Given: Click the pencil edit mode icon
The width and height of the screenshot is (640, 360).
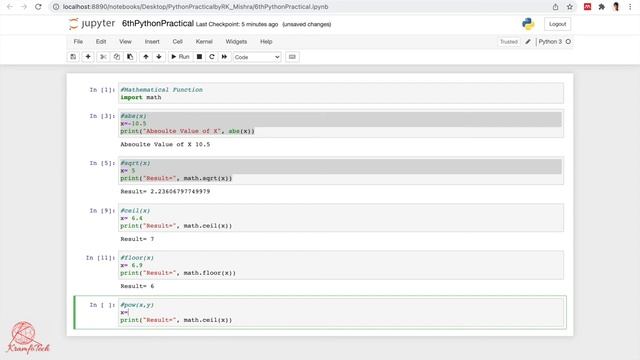Looking at the screenshot, I should pos(528,42).
